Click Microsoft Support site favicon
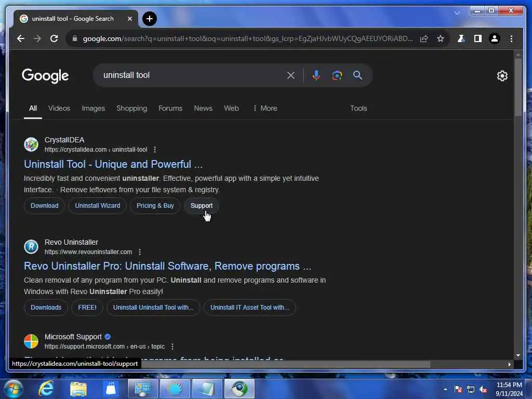This screenshot has height=399, width=532. click(x=31, y=341)
